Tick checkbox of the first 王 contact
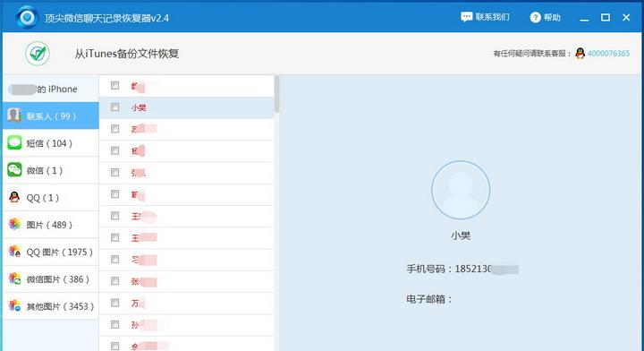 [115, 216]
